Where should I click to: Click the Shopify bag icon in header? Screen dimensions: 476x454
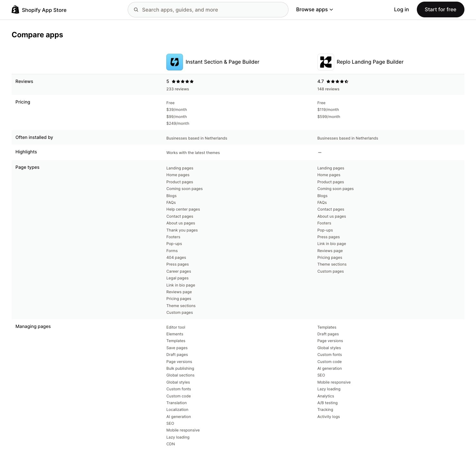15,9
